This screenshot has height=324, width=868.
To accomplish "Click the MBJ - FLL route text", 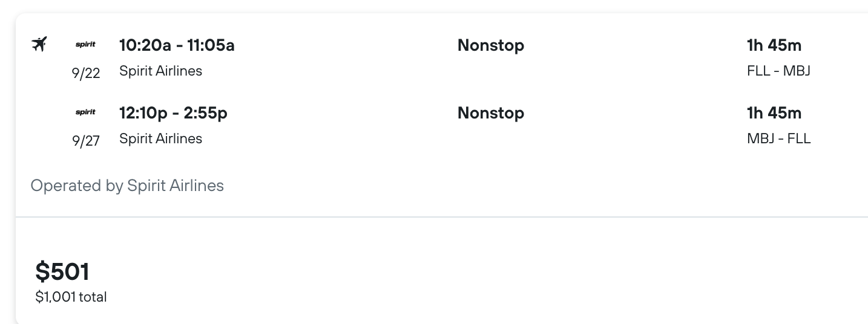I will [x=778, y=138].
